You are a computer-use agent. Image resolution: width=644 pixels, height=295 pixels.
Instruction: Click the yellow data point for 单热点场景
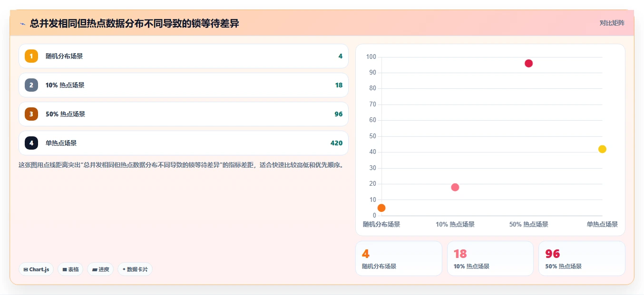(602, 149)
